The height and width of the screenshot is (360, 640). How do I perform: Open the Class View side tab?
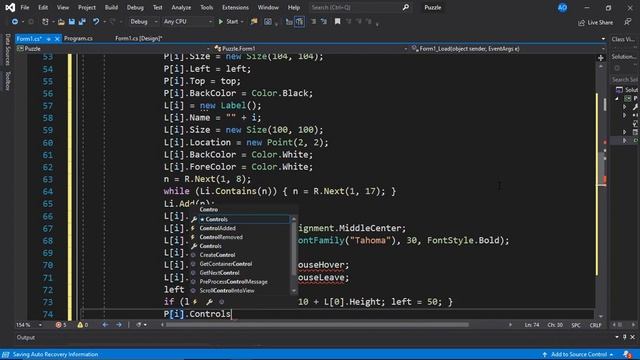pyautogui.click(x=624, y=39)
